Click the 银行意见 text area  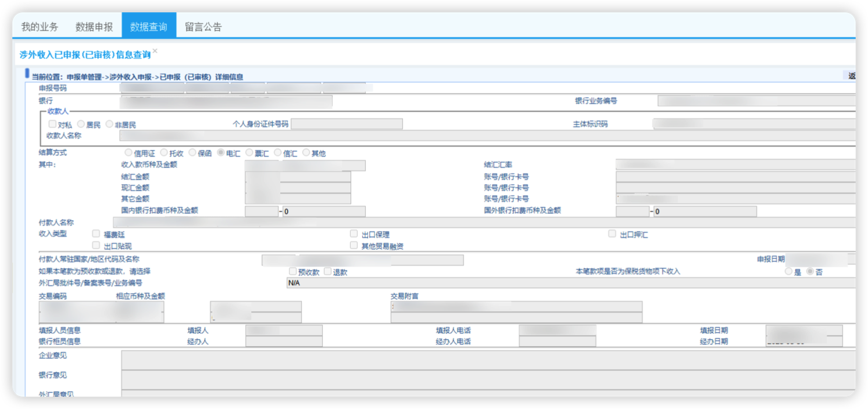coord(488,379)
